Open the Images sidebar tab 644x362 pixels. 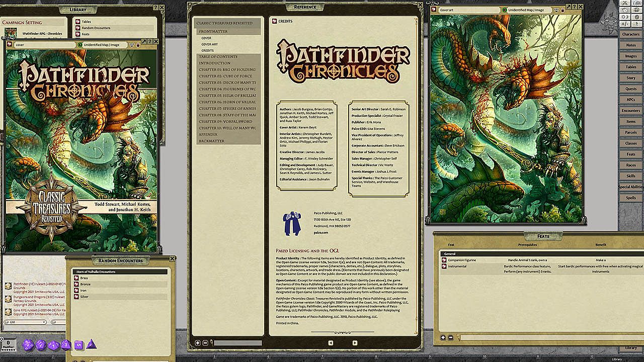click(x=631, y=56)
